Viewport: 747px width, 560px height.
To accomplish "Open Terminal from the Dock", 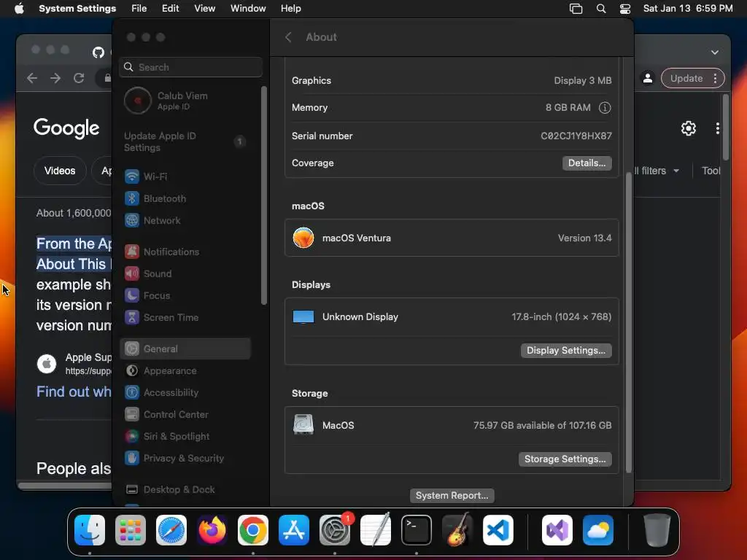I will click(417, 530).
